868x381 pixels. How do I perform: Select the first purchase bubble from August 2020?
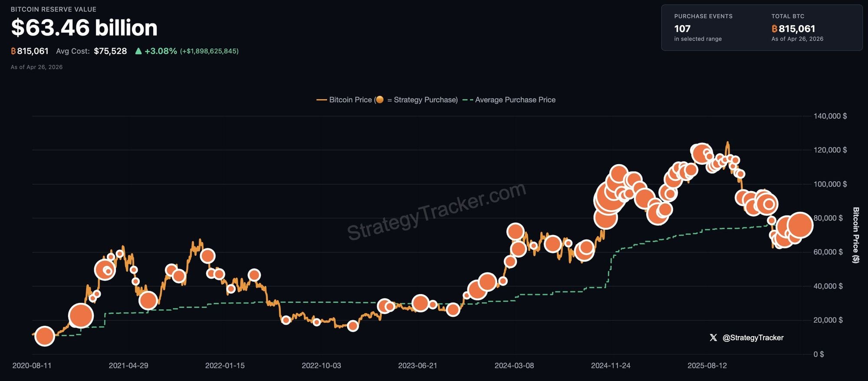pyautogui.click(x=44, y=336)
